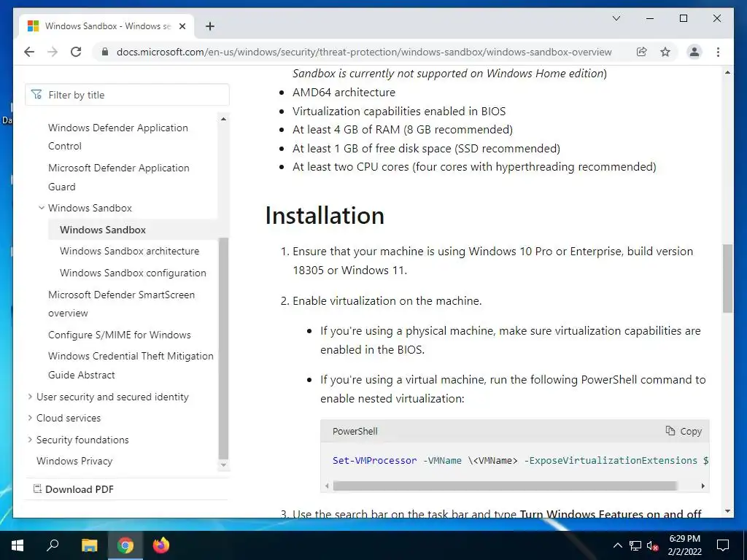Click the Filter by title field

pyautogui.click(x=127, y=95)
